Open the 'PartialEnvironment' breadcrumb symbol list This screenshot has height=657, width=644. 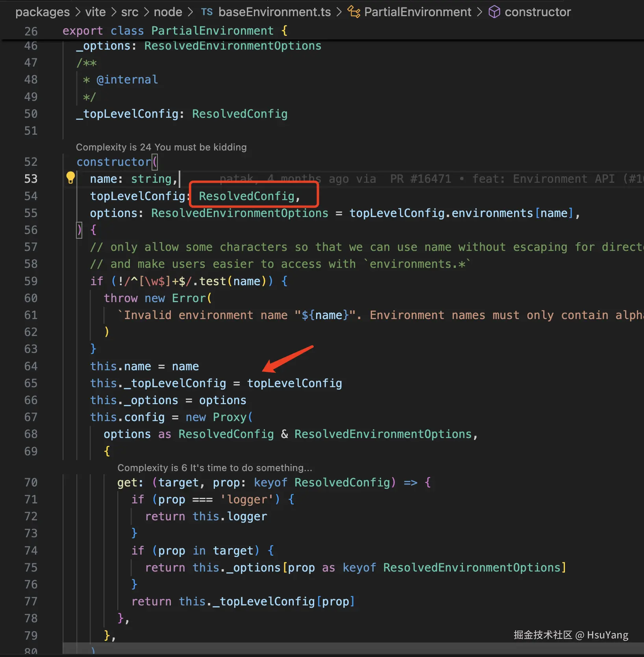click(x=418, y=12)
